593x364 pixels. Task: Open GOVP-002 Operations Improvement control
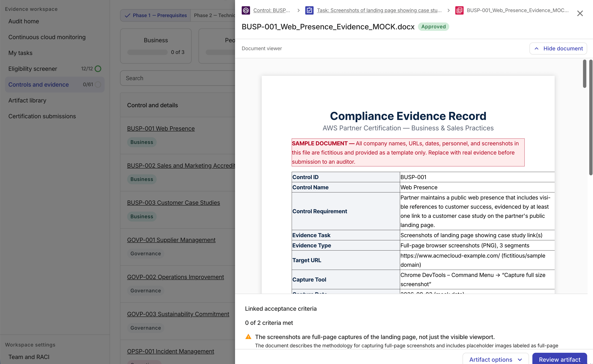click(x=176, y=277)
